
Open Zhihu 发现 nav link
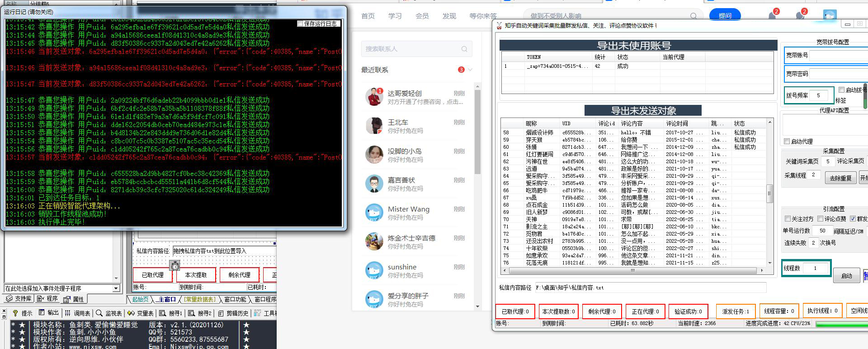[x=449, y=16]
